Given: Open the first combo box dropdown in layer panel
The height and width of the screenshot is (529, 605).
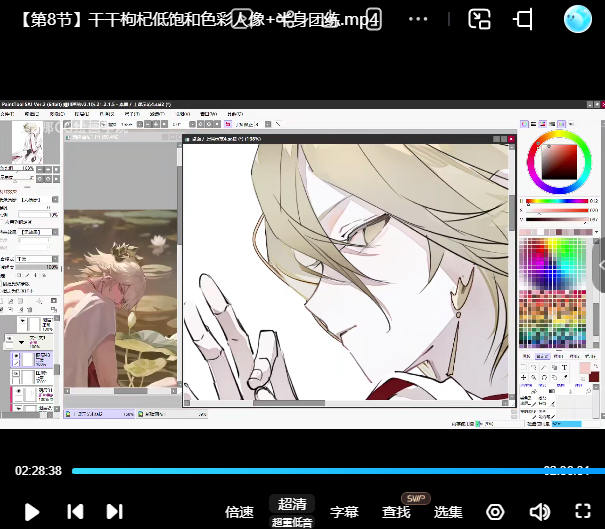Looking at the screenshot, I should pos(55,199).
